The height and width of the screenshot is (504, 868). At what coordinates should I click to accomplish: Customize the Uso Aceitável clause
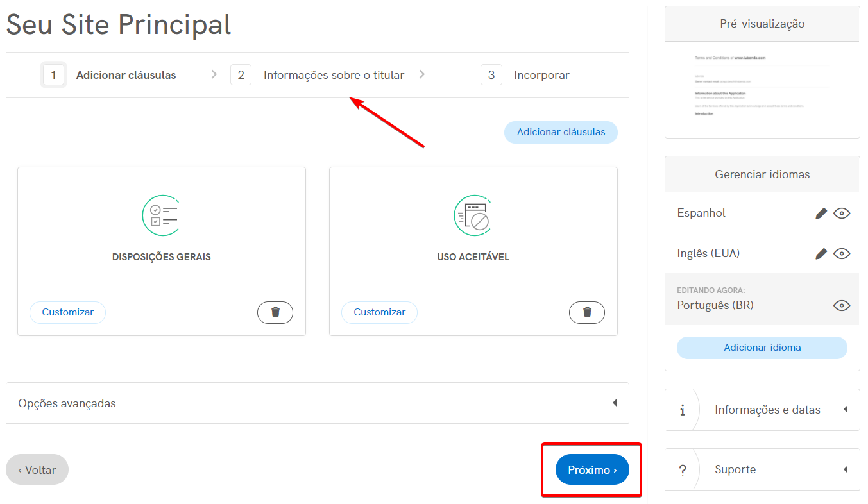[x=379, y=312]
